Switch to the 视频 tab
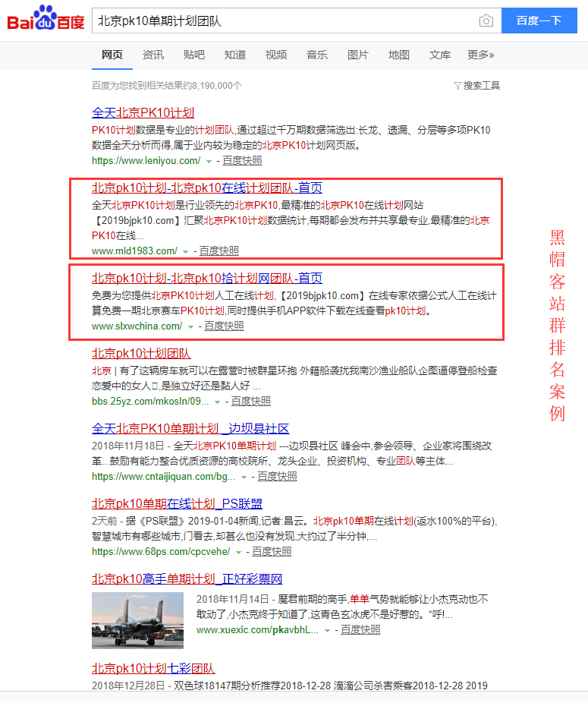 (x=276, y=55)
